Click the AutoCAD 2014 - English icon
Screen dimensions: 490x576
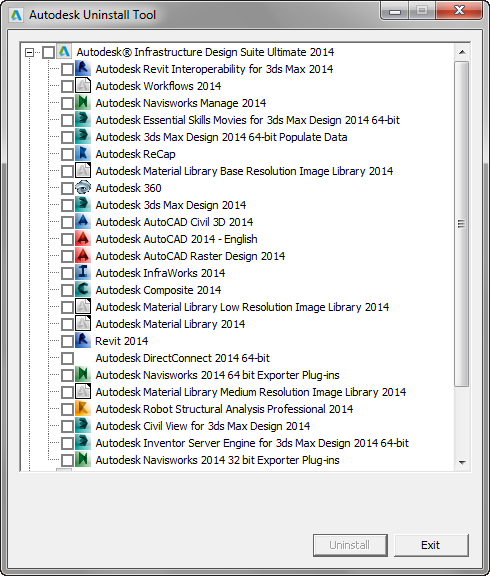click(x=83, y=238)
